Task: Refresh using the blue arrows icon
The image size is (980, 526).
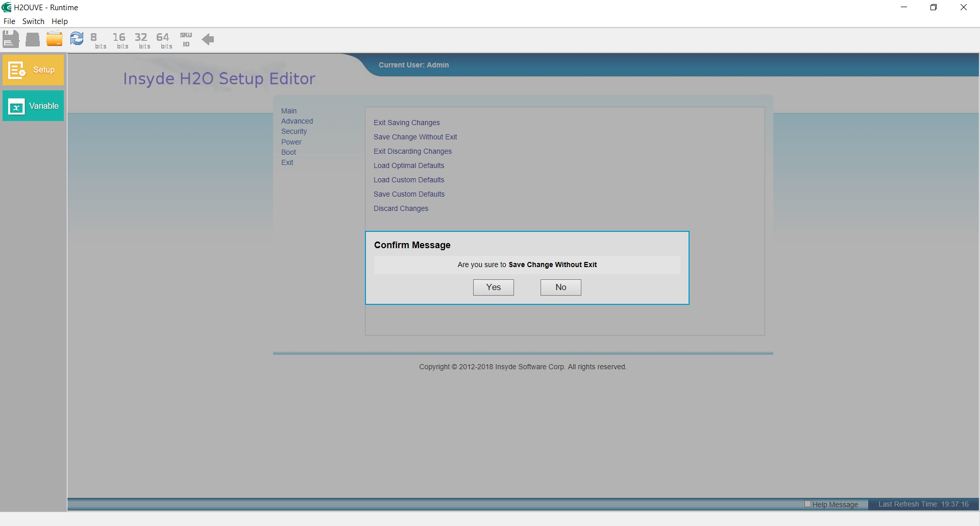Action: (77, 39)
